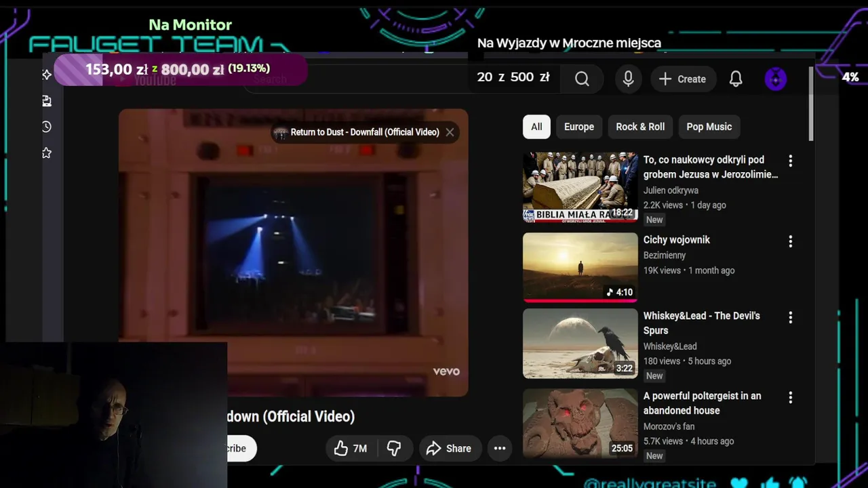Click the '19K views • 1 month ago' text
Screen dimensions: 868x488
689,270
